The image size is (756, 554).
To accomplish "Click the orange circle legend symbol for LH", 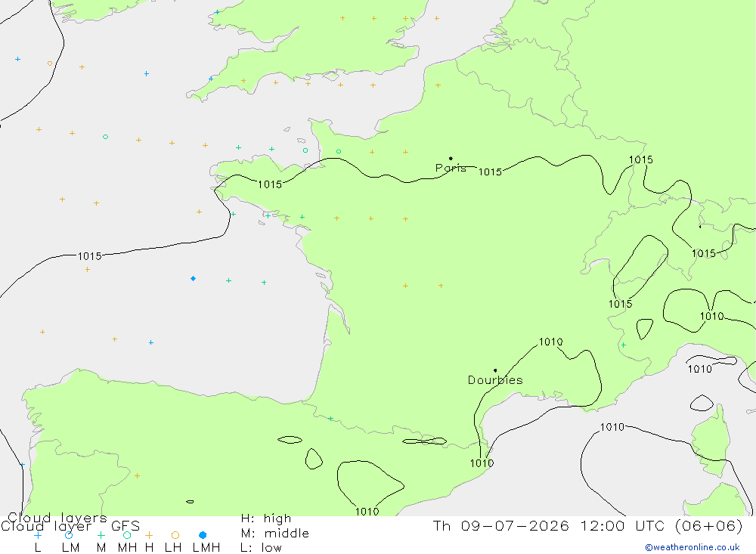I will click(175, 535).
